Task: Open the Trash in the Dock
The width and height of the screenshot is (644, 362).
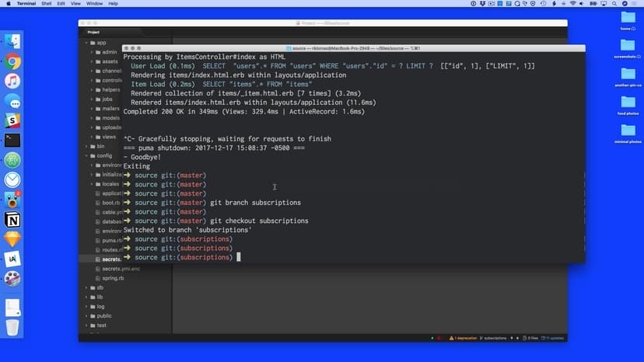Action: [x=12, y=327]
